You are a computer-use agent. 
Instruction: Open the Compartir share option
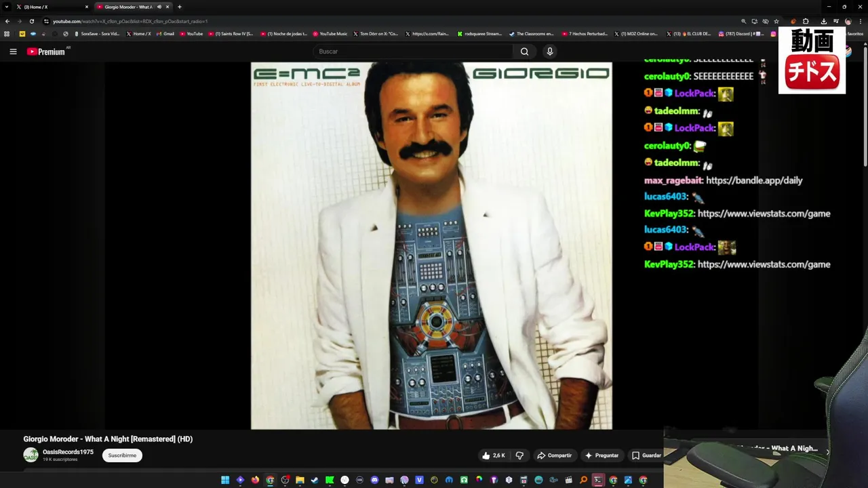(x=554, y=455)
